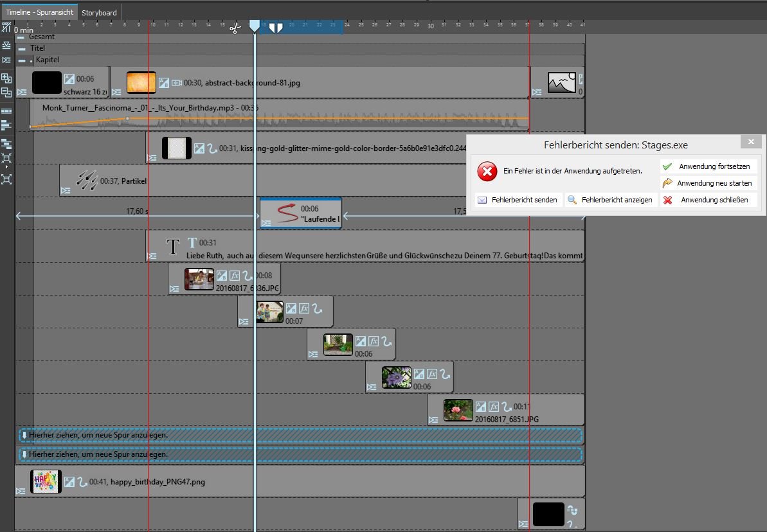The height and width of the screenshot is (532, 767).
Task: Select the Timeline - Spuransicht tab
Action: pyautogui.click(x=39, y=12)
